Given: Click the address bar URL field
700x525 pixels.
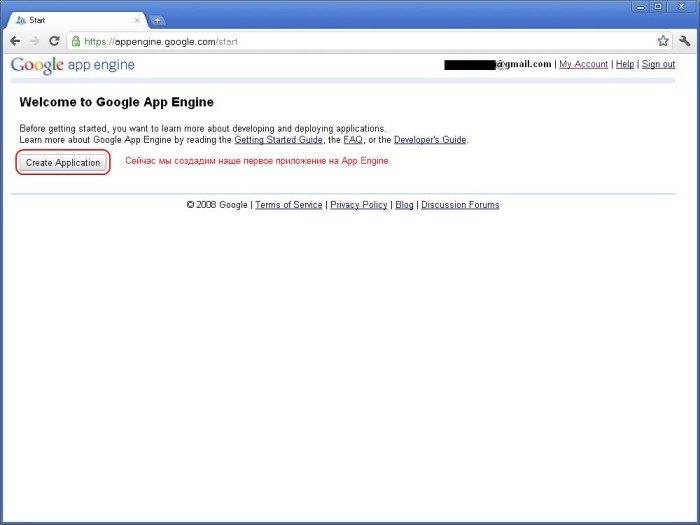Looking at the screenshot, I should point(369,42).
